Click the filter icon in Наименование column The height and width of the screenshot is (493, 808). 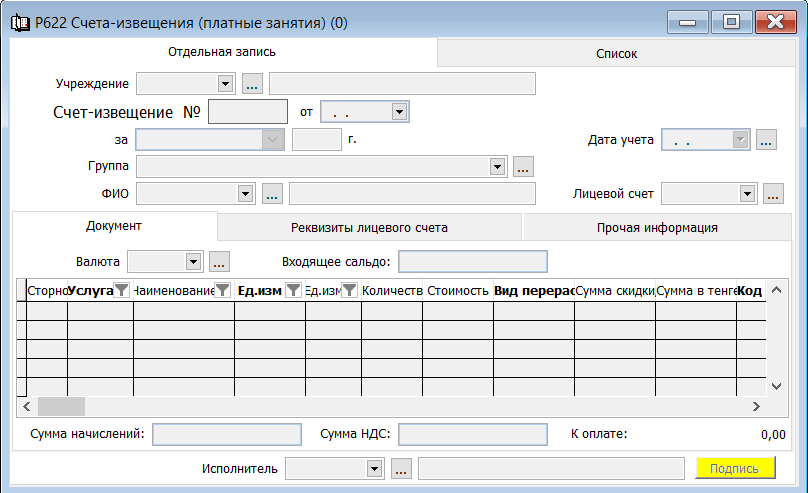point(222,291)
